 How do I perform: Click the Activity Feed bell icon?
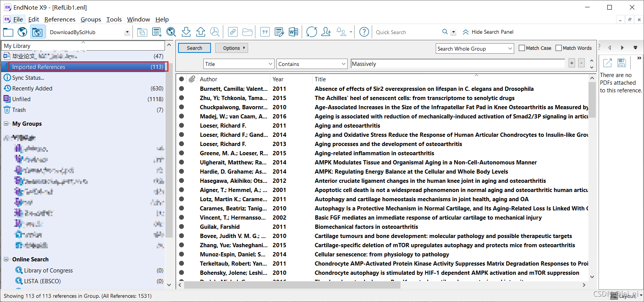tap(341, 32)
